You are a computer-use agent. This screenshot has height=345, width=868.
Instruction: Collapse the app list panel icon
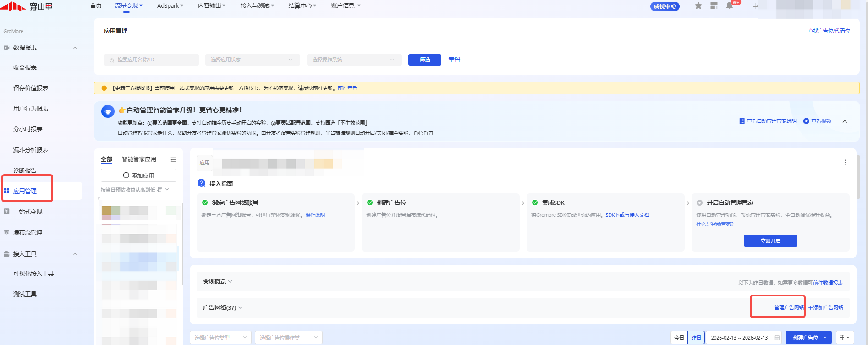click(x=173, y=159)
